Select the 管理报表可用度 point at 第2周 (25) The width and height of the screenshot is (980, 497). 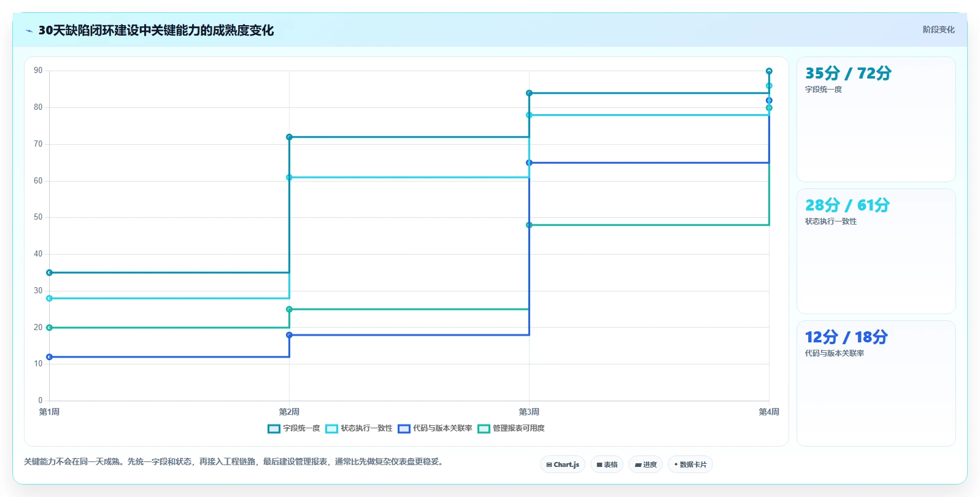[x=289, y=309]
